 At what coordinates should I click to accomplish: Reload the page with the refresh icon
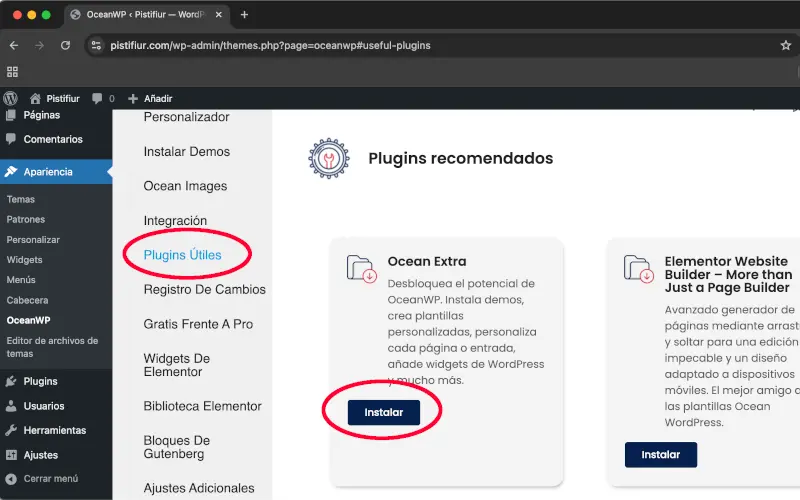(x=65, y=45)
